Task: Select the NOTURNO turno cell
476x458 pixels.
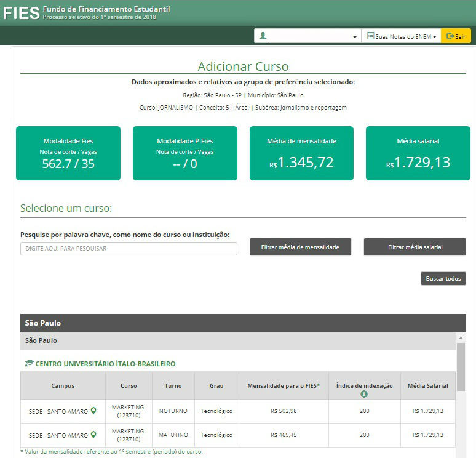Action: click(173, 411)
